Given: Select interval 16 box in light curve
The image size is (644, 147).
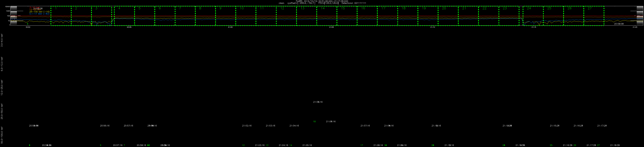Looking at the screenshot, I should pos(367,16).
